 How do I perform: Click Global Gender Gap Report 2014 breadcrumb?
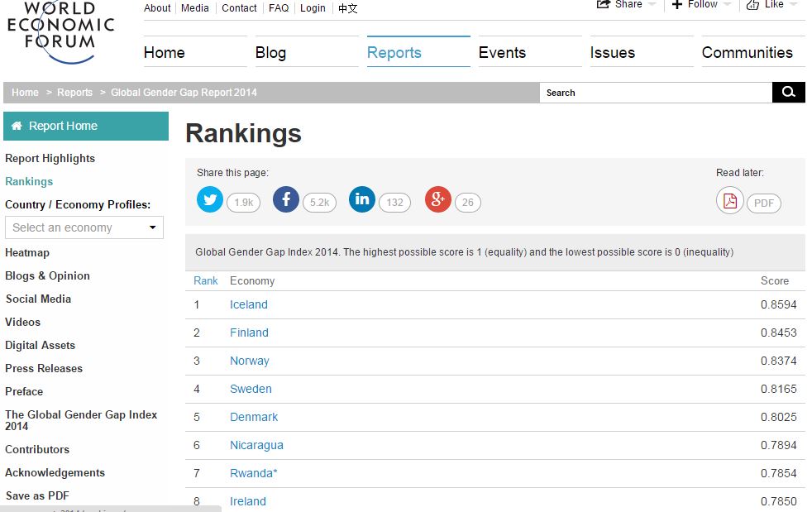click(x=184, y=93)
